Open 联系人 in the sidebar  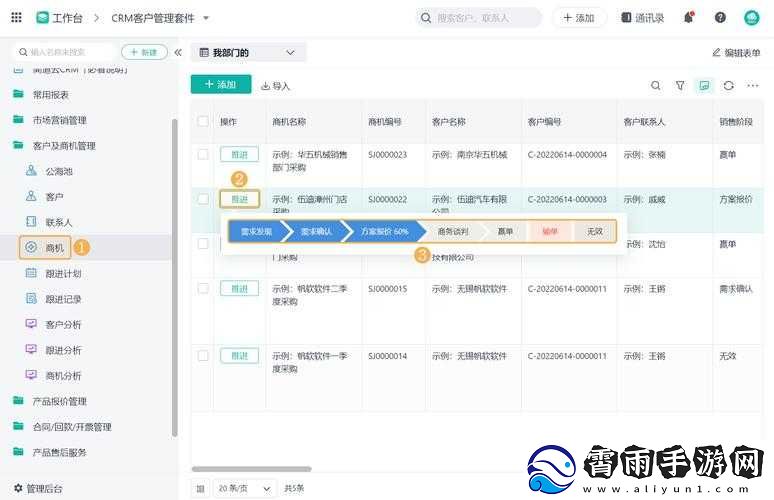[59, 223]
